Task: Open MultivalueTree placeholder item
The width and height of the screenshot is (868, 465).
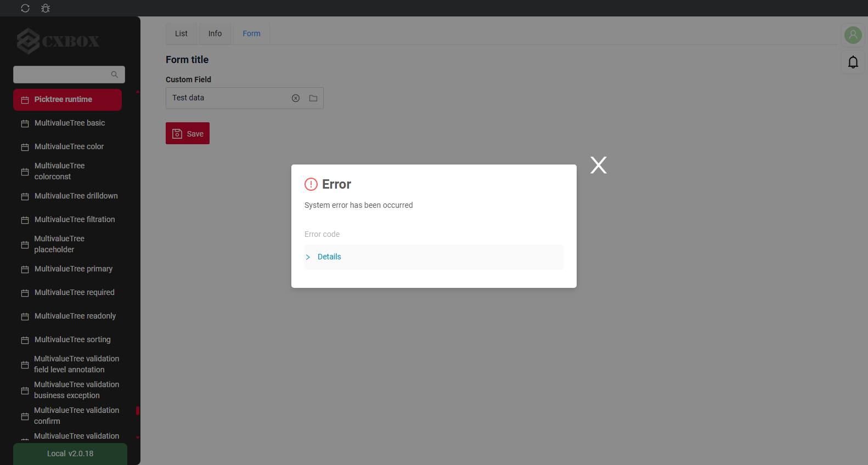Action: pyautogui.click(x=67, y=244)
